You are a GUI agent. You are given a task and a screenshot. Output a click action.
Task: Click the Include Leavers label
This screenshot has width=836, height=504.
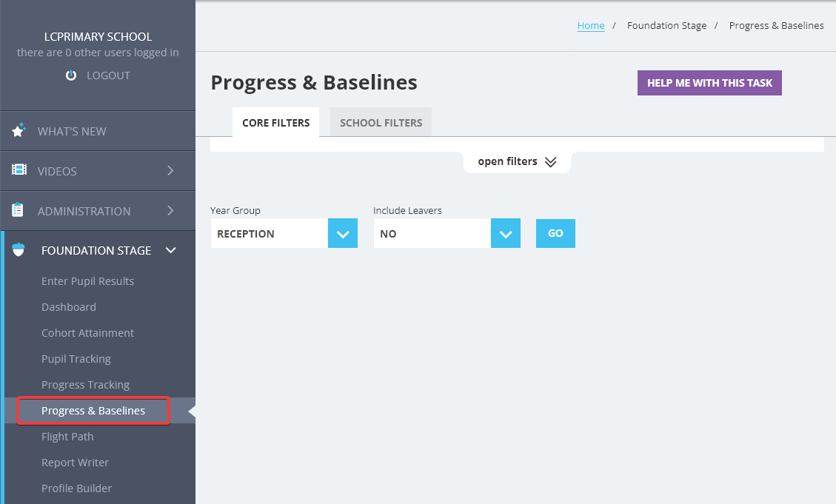click(x=407, y=210)
